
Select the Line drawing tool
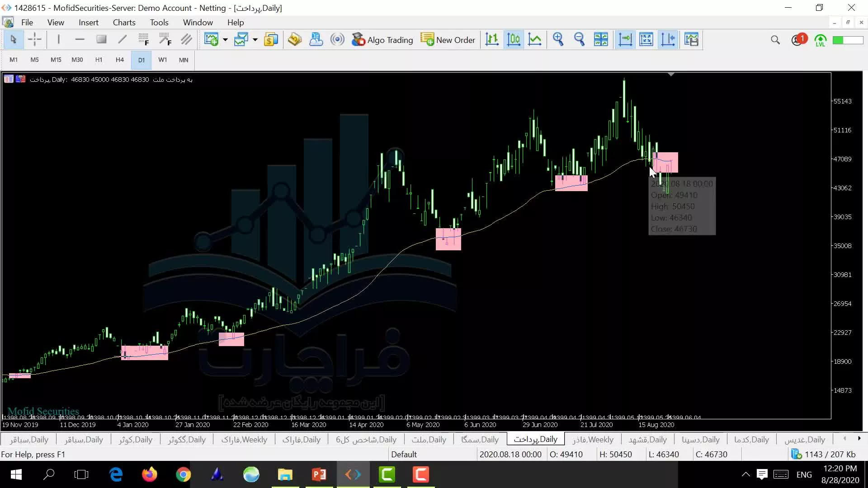pos(123,39)
